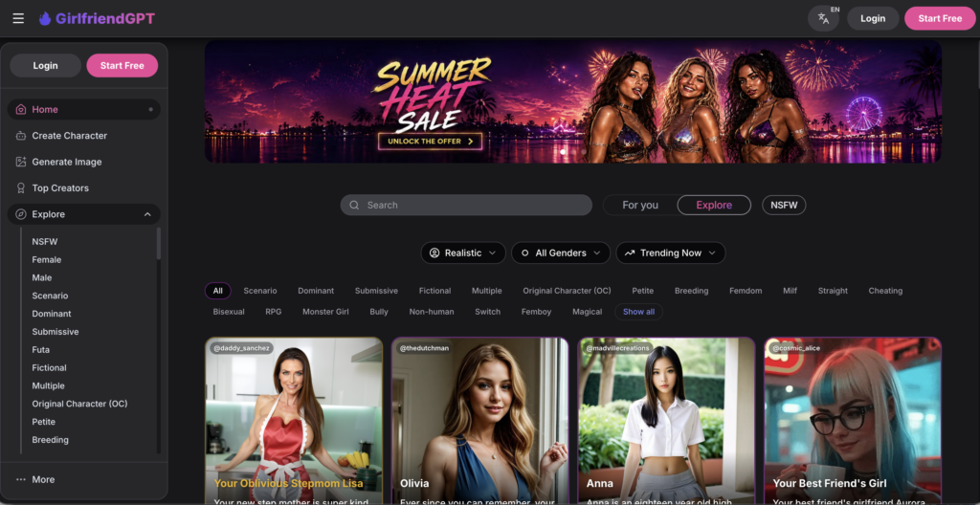Screen dimensions: 980x505
Task: Select the Submissive tag filter chip
Action: click(376, 291)
